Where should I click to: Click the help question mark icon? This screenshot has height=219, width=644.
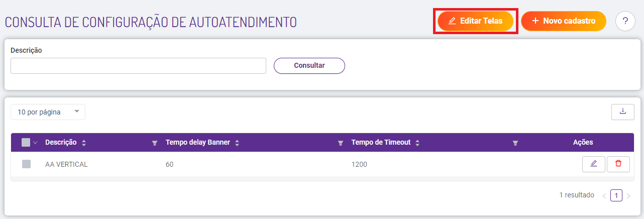625,21
